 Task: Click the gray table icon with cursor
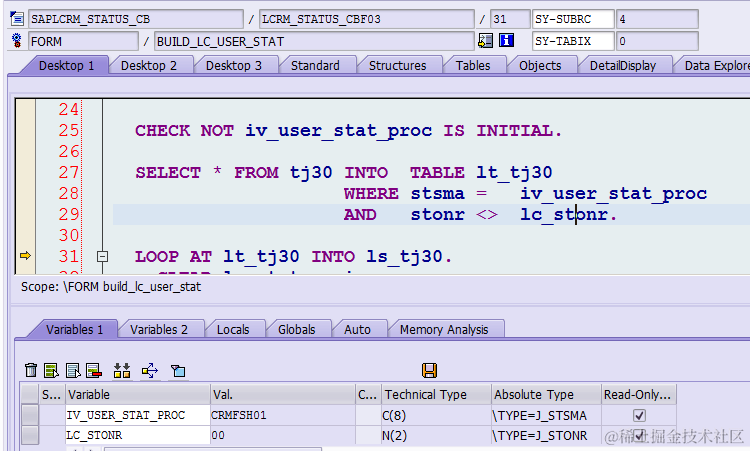coord(73,370)
